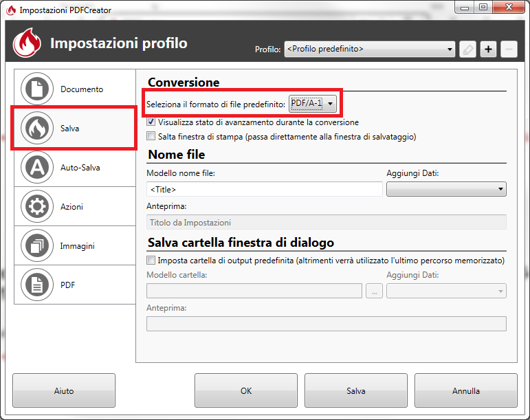
Task: Click the file name Anteprima preview field
Action: point(327,222)
